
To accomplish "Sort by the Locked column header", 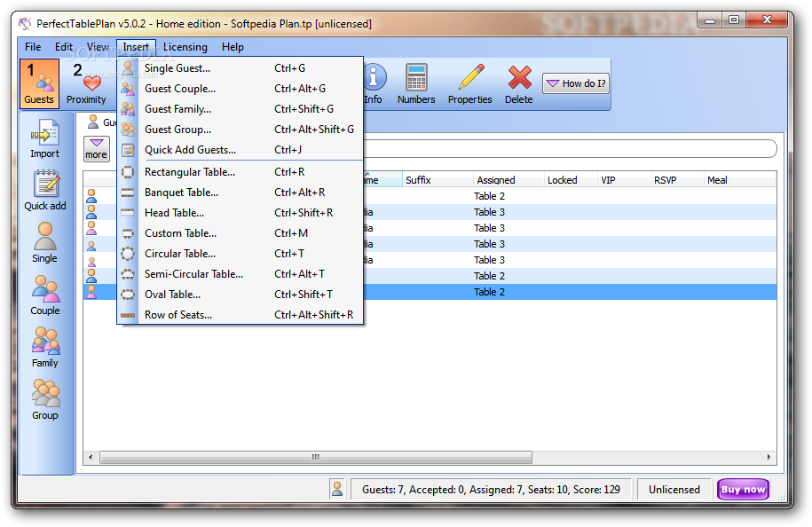I will pos(571,179).
